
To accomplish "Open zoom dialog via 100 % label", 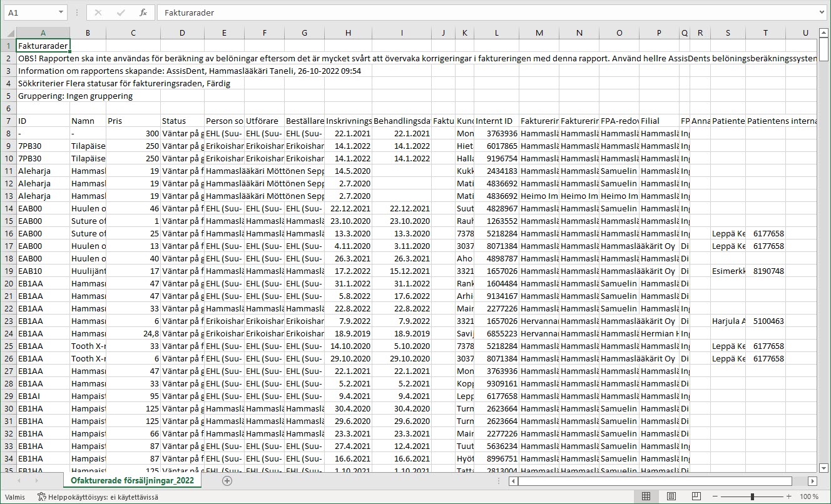I will point(809,496).
